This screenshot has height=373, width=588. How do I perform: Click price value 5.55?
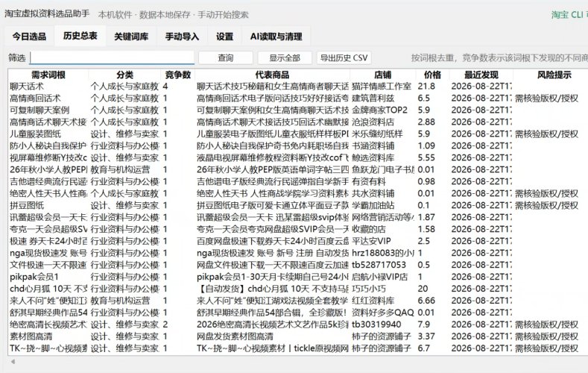(x=426, y=157)
